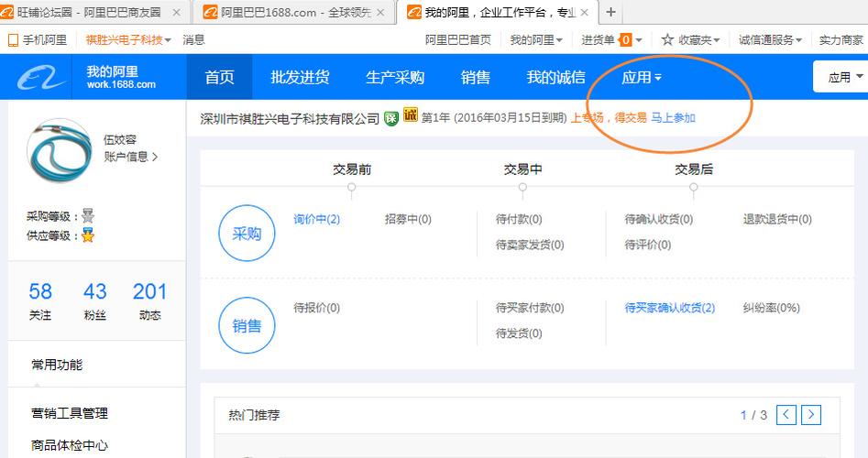The width and height of the screenshot is (868, 458).
Task: Click the 诚 trust badge icon
Action: coord(411,114)
